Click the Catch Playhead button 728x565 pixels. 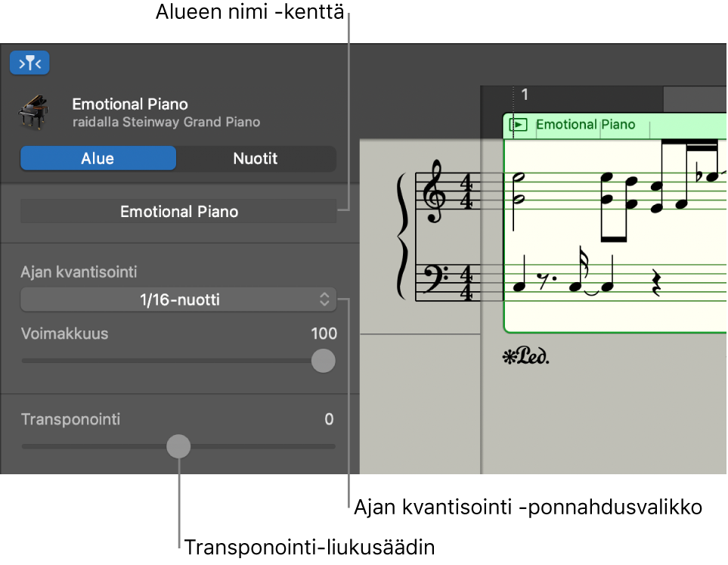click(x=29, y=63)
